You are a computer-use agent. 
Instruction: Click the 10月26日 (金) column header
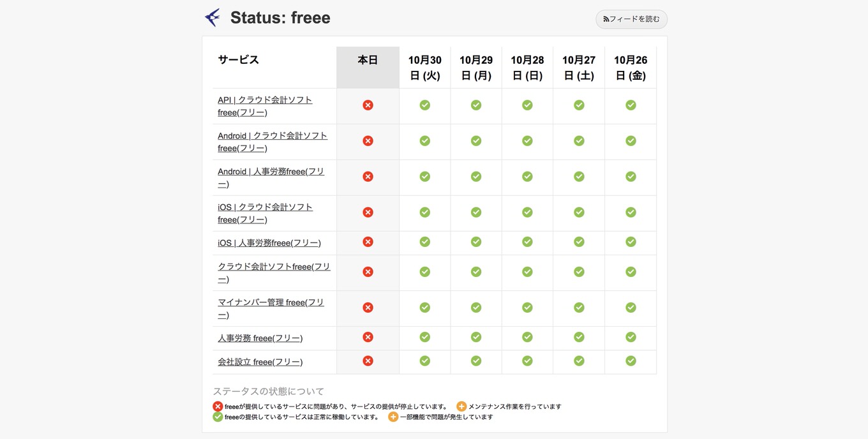click(631, 68)
